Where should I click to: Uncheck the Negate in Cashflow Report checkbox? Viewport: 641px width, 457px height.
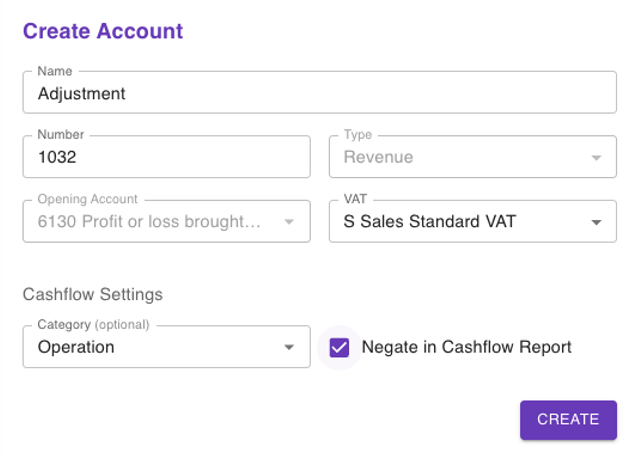coord(339,347)
